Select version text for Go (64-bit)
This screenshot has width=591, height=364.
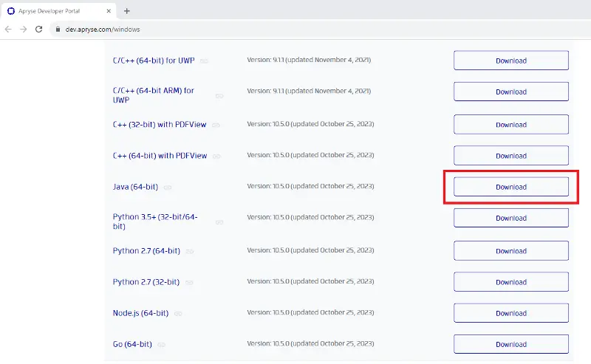[x=310, y=343]
